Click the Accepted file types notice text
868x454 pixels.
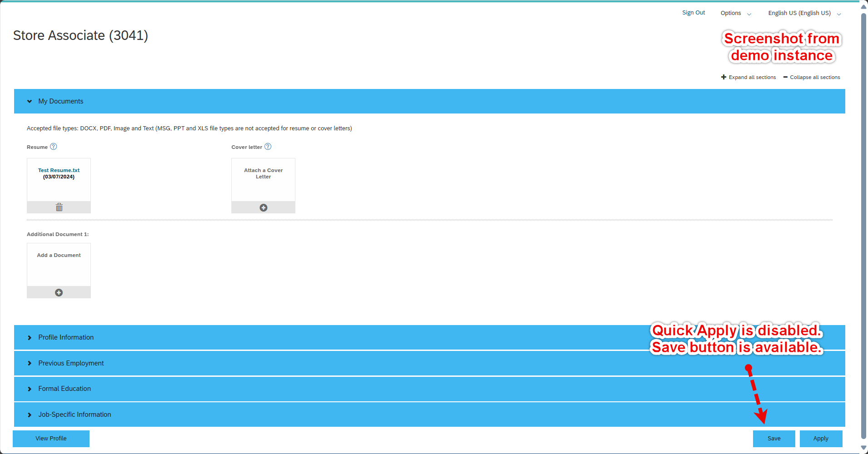coord(190,128)
